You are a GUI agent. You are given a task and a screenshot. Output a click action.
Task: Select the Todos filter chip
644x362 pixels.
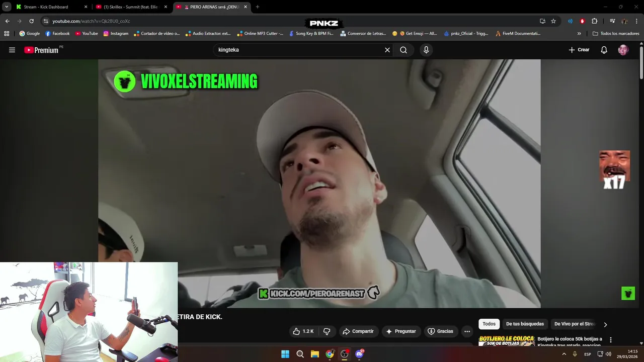click(489, 324)
